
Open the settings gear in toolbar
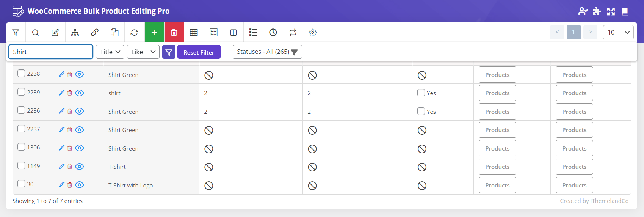[x=312, y=33]
